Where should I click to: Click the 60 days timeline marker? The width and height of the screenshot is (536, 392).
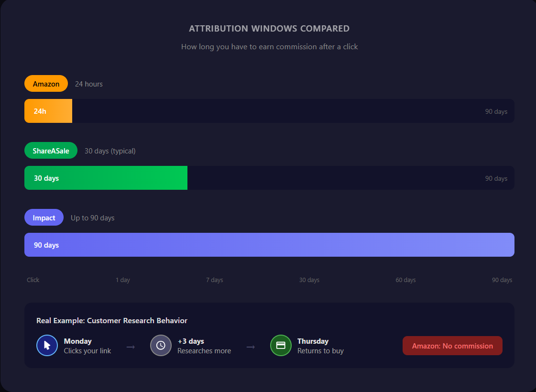[405, 280]
